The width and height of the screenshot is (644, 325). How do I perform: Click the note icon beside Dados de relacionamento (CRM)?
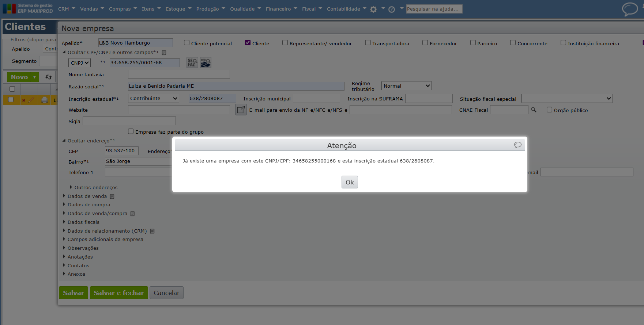pos(152,231)
